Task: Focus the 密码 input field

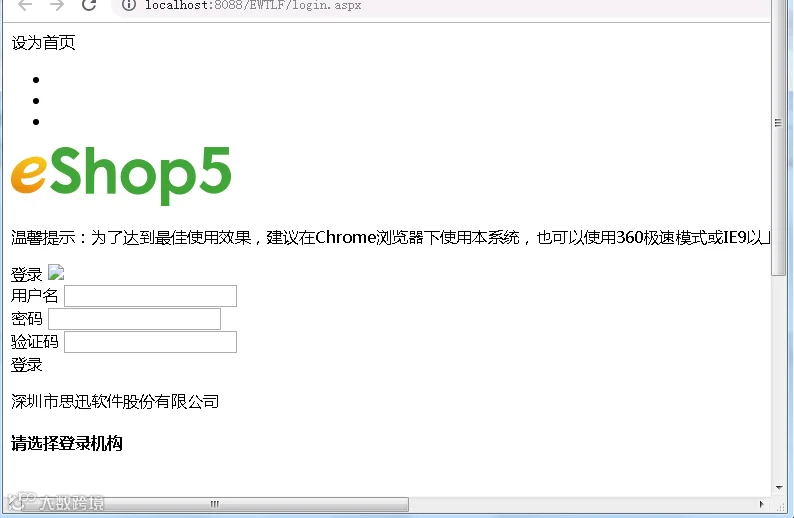Action: pyautogui.click(x=134, y=319)
